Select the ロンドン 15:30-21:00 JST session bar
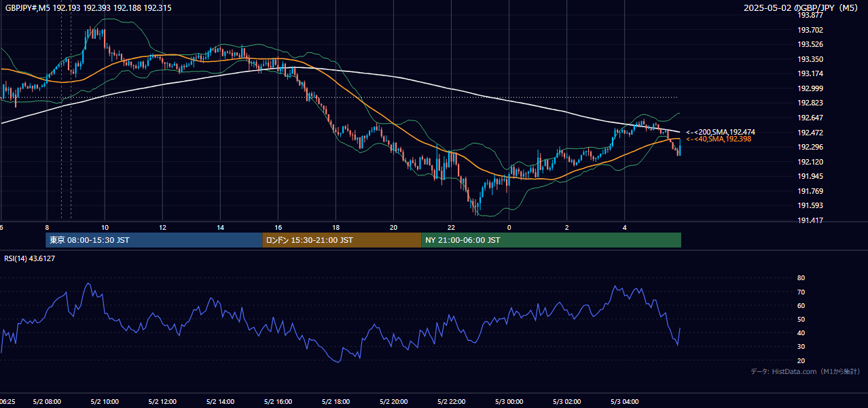 (x=342, y=240)
